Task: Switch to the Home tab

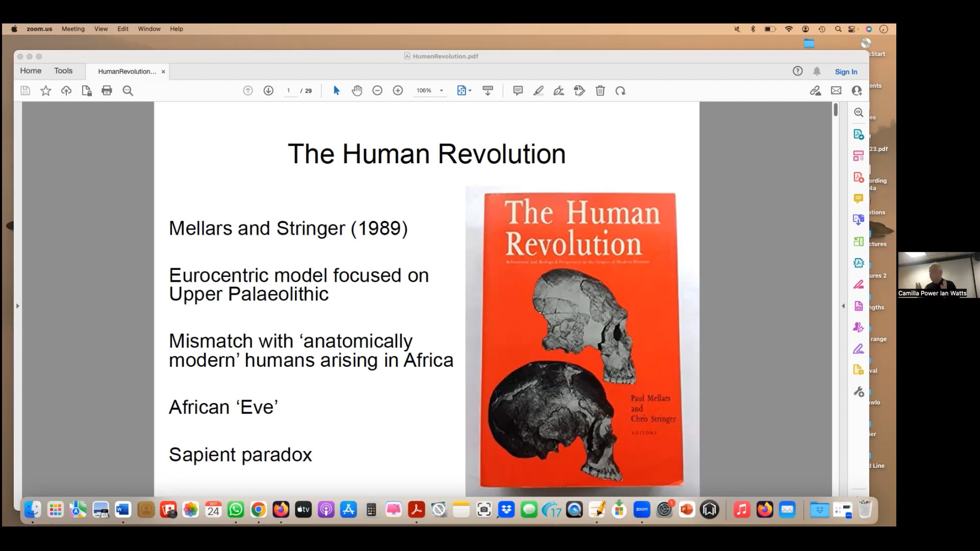Action: click(31, 71)
